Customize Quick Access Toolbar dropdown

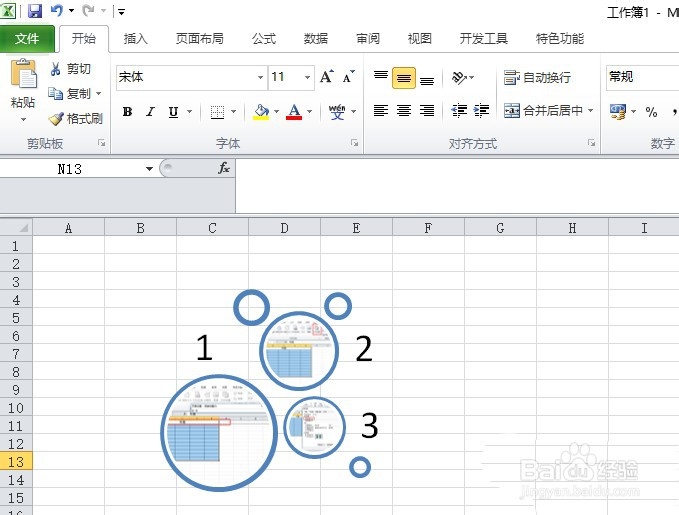click(x=121, y=12)
